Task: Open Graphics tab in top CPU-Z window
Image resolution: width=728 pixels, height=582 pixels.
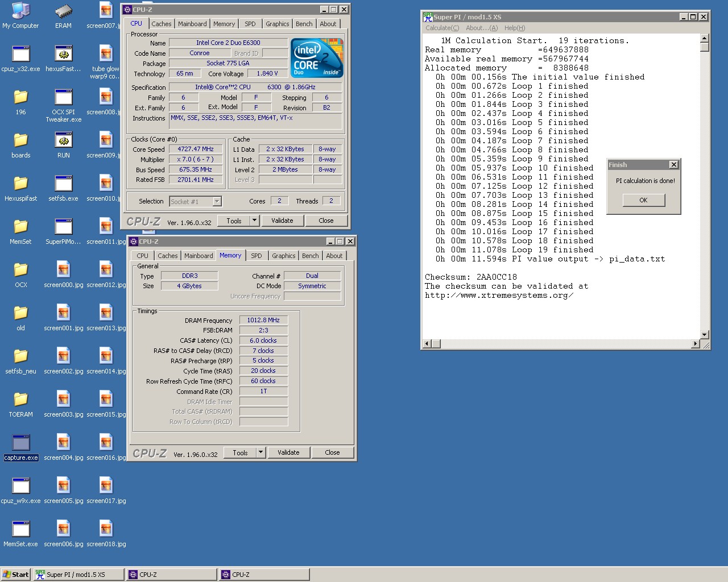Action: click(278, 24)
